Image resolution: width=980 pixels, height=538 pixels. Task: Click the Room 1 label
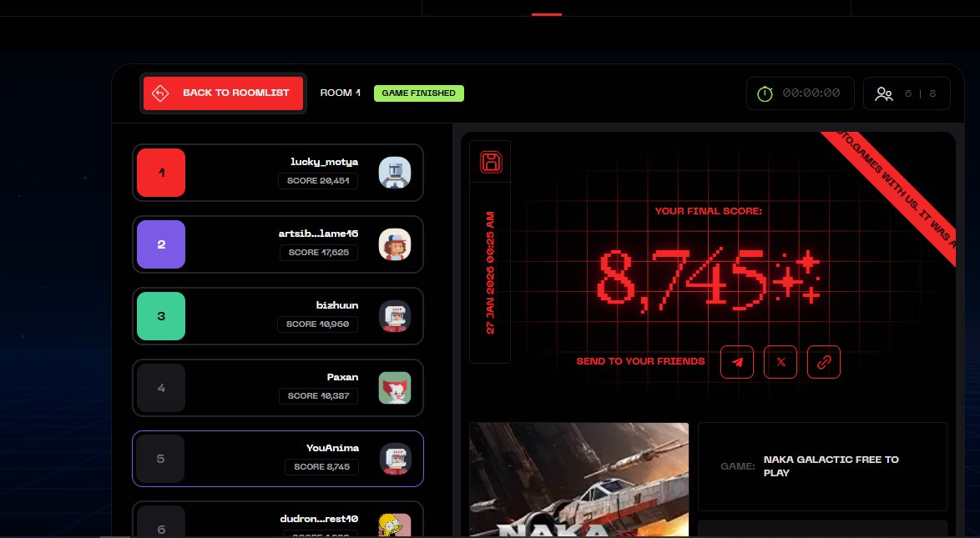[x=340, y=93]
